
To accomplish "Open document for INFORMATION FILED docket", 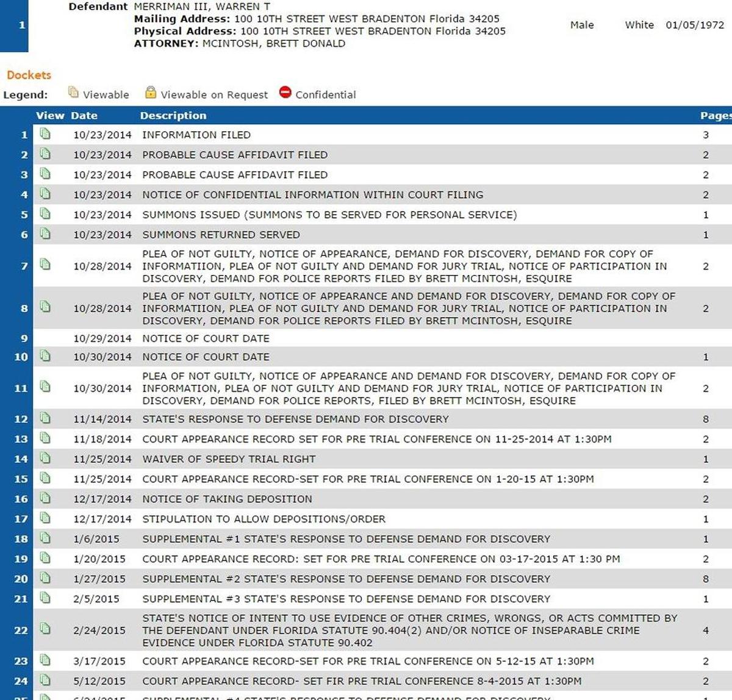I will [45, 134].
